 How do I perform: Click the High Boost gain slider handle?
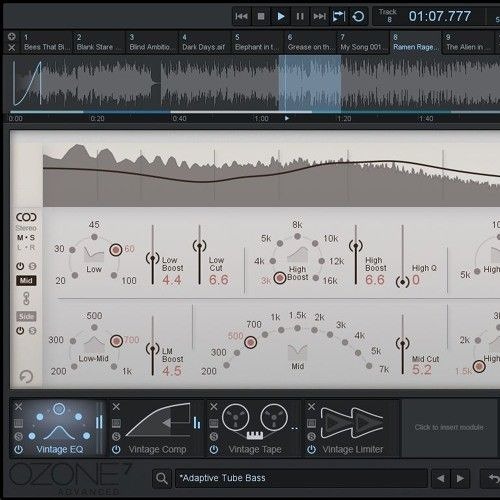(356, 246)
